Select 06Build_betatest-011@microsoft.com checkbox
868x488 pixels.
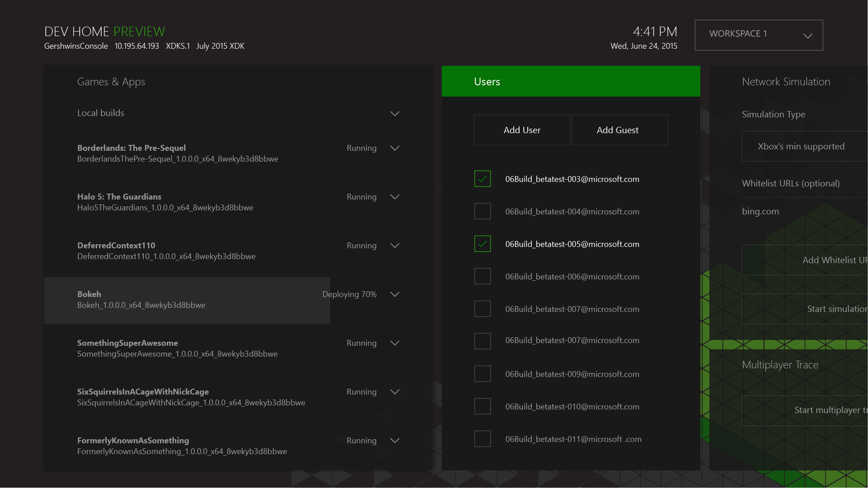click(x=482, y=438)
